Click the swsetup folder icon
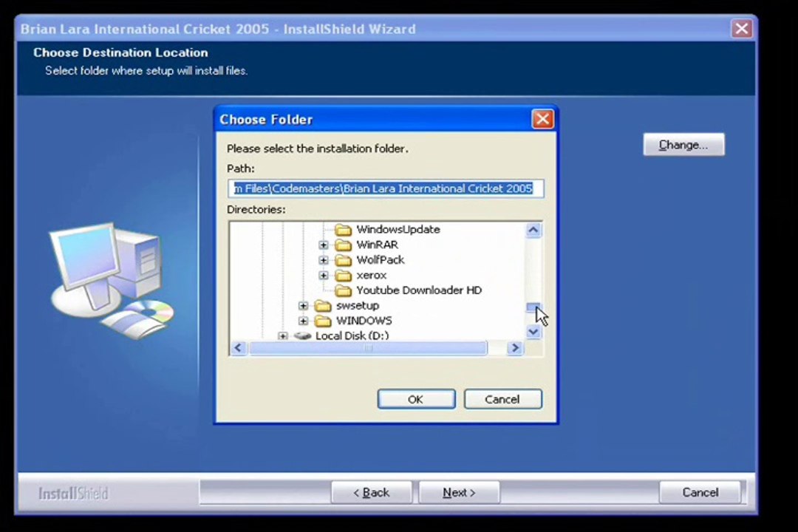Image resolution: width=798 pixels, height=532 pixels. (x=323, y=306)
